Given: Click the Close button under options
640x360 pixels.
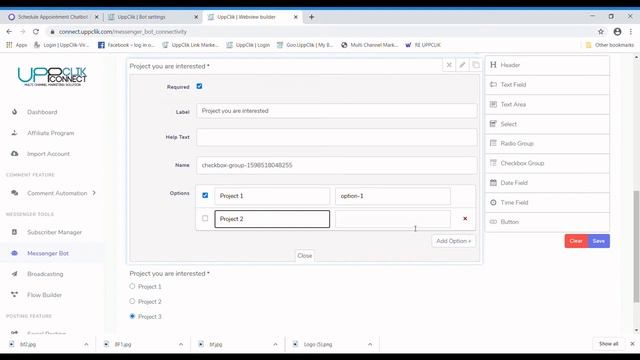Looking at the screenshot, I should 304,256.
